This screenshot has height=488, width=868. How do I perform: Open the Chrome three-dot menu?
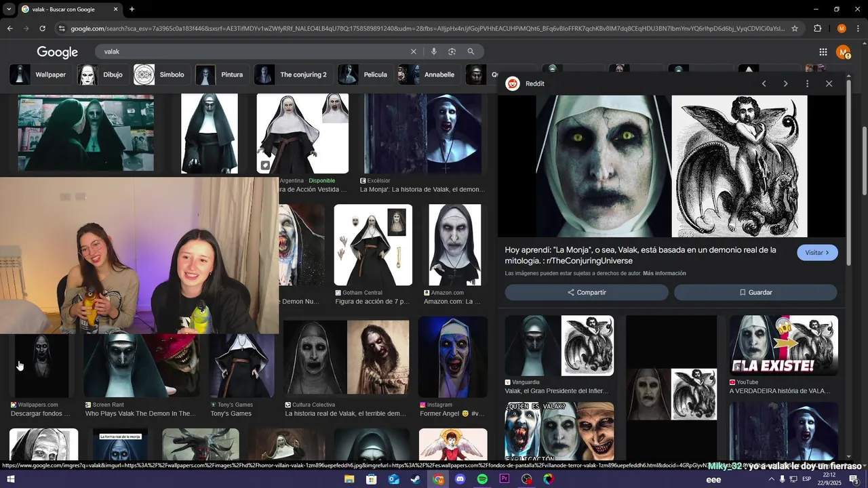pyautogui.click(x=858, y=28)
